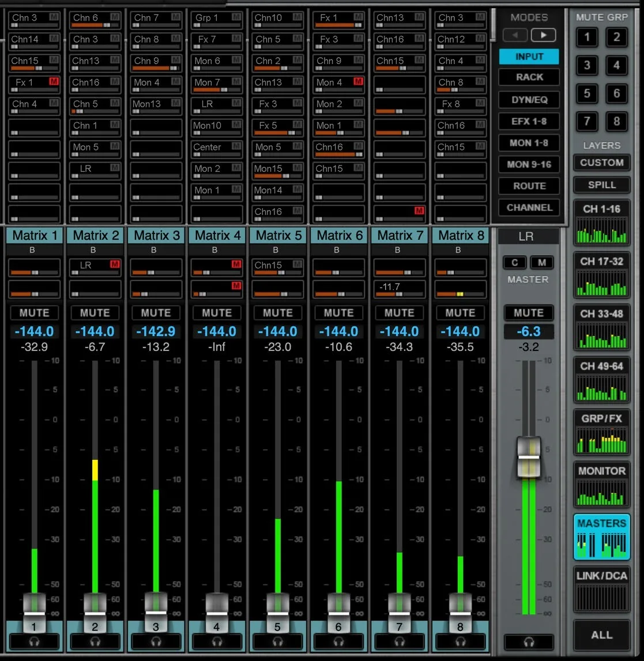Viewport: 644px width, 661px height.
Task: Select the CH 1-16 layer thumbnail
Action: tap(602, 222)
